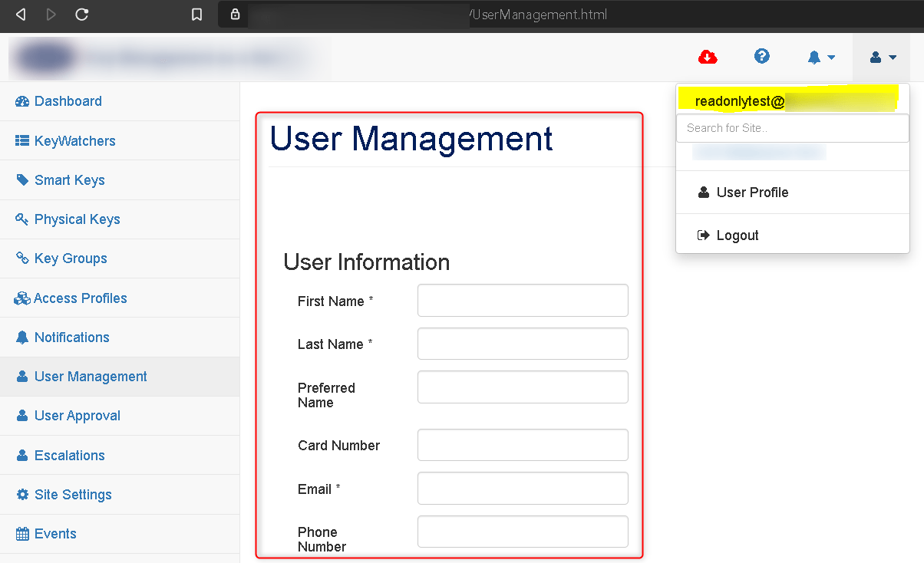Viewport: 924px width, 563px height.
Task: Navigate to Physical Keys
Action: 77,219
